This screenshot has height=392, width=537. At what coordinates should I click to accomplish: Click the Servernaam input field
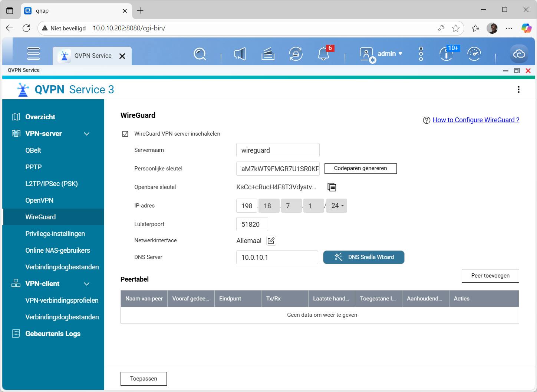pos(278,150)
